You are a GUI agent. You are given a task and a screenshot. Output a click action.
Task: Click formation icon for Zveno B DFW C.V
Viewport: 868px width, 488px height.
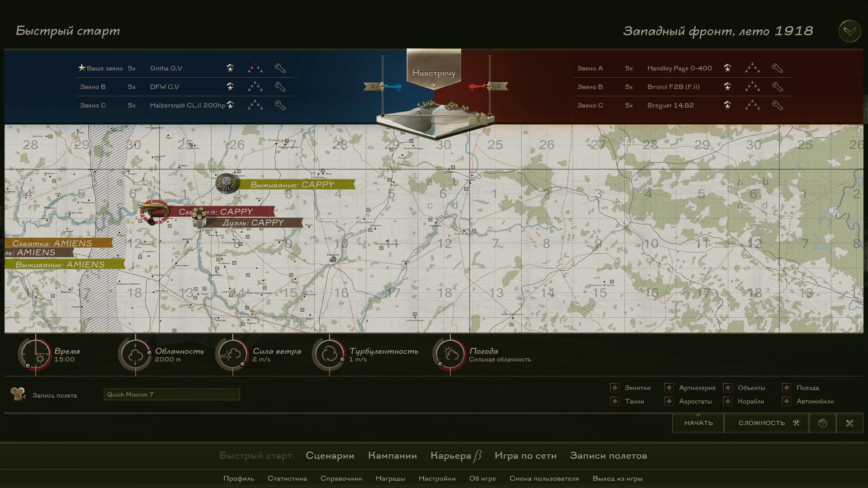(x=255, y=87)
